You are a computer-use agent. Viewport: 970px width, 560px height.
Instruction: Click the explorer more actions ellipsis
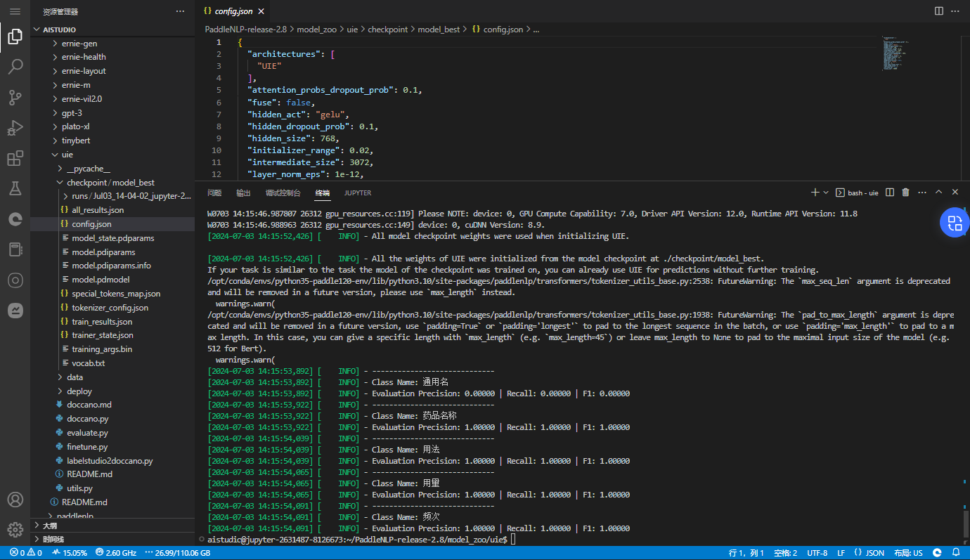(x=181, y=11)
